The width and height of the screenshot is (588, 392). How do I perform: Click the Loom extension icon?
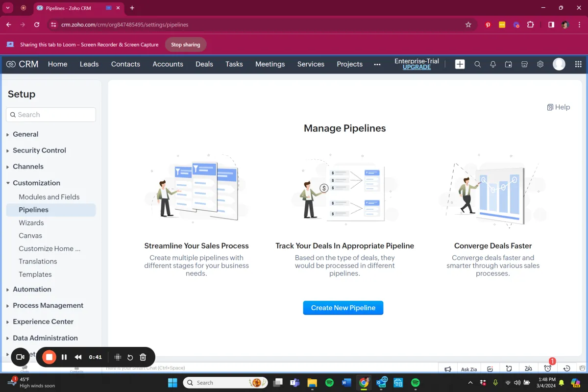click(516, 24)
